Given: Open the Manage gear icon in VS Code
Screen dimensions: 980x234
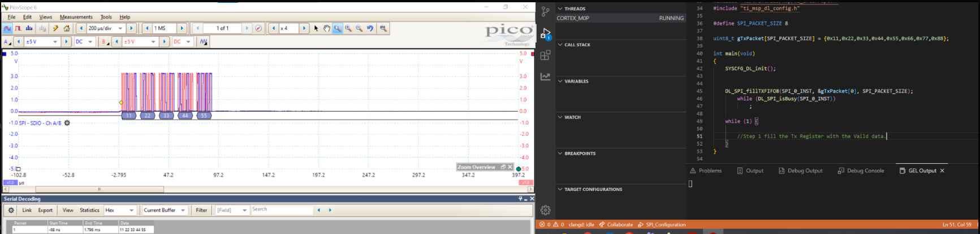Looking at the screenshot, I should [545, 210].
